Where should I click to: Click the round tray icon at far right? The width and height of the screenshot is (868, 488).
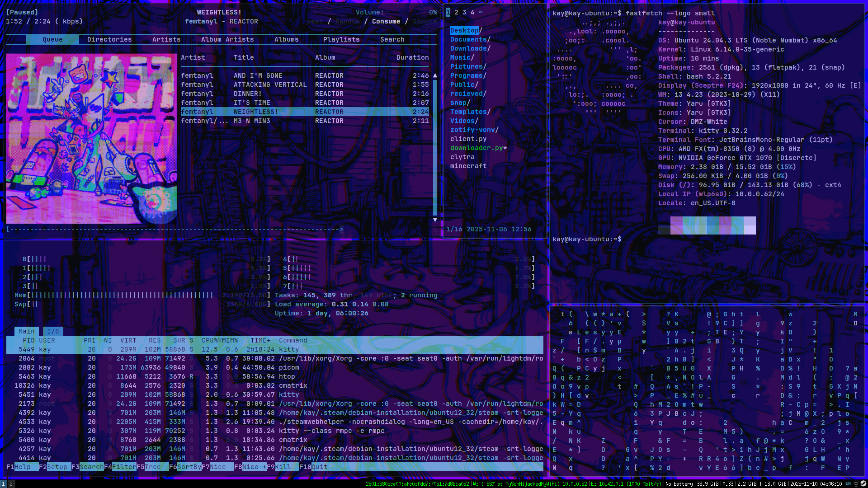[x=863, y=484]
